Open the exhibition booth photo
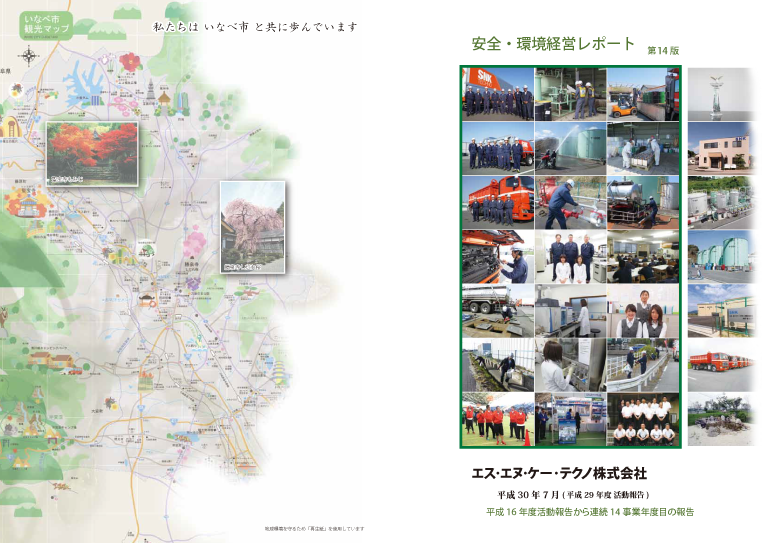 (x=571, y=420)
